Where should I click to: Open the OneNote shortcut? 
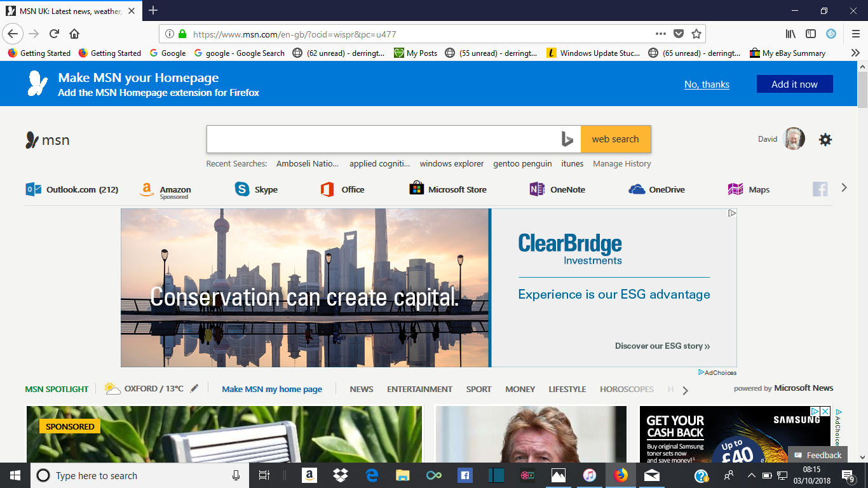tap(557, 189)
